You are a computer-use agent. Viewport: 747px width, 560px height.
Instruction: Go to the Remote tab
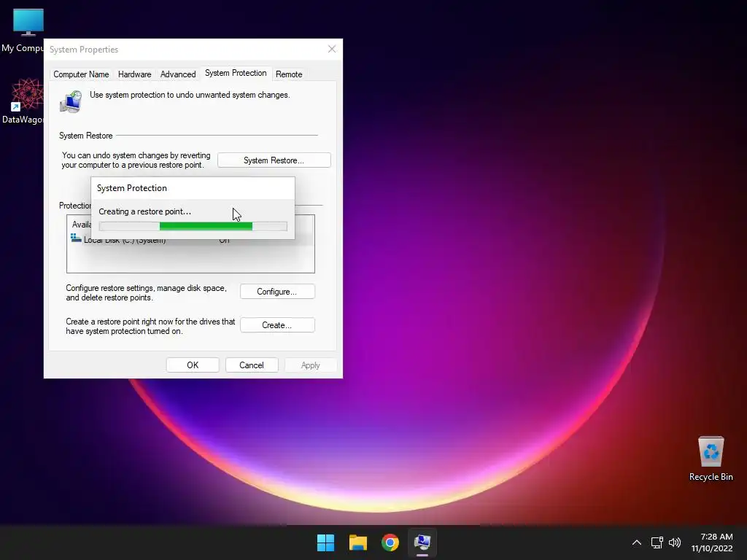[x=289, y=74]
